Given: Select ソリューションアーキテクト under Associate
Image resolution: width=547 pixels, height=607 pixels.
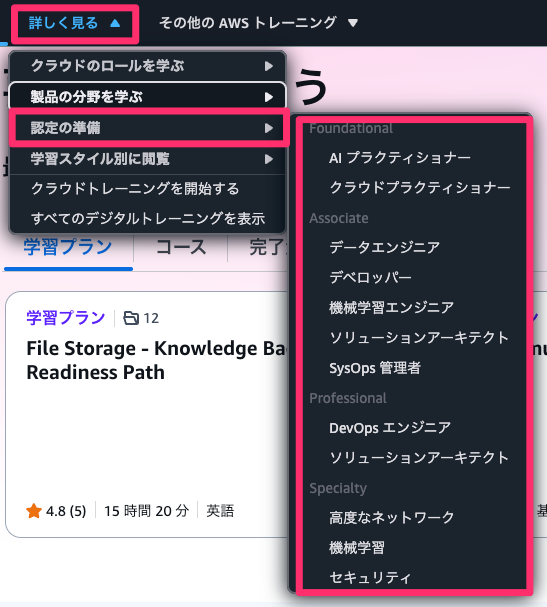Looking at the screenshot, I should (x=418, y=338).
